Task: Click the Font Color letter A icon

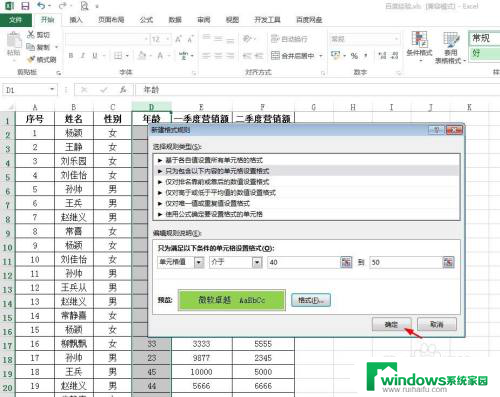Action: click(x=160, y=55)
